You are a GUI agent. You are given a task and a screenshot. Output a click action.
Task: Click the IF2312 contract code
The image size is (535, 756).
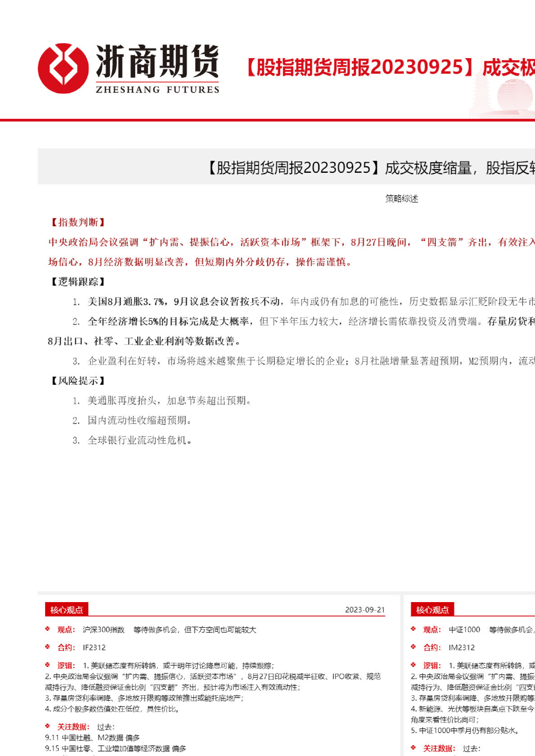coord(94,648)
